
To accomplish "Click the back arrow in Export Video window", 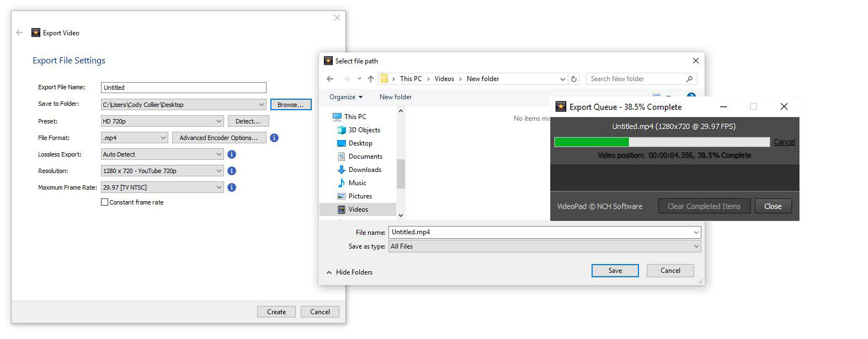I will [x=19, y=33].
